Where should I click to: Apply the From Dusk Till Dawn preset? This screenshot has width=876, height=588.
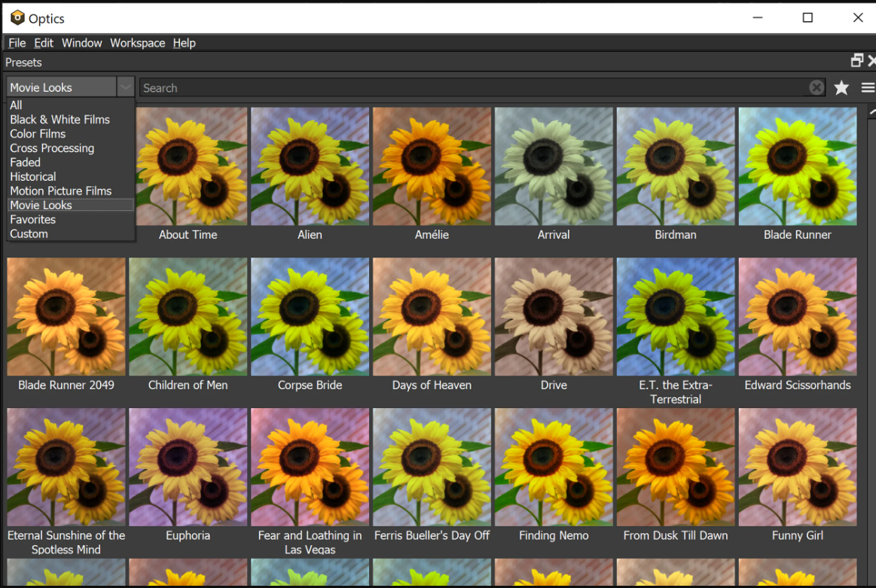coord(676,467)
